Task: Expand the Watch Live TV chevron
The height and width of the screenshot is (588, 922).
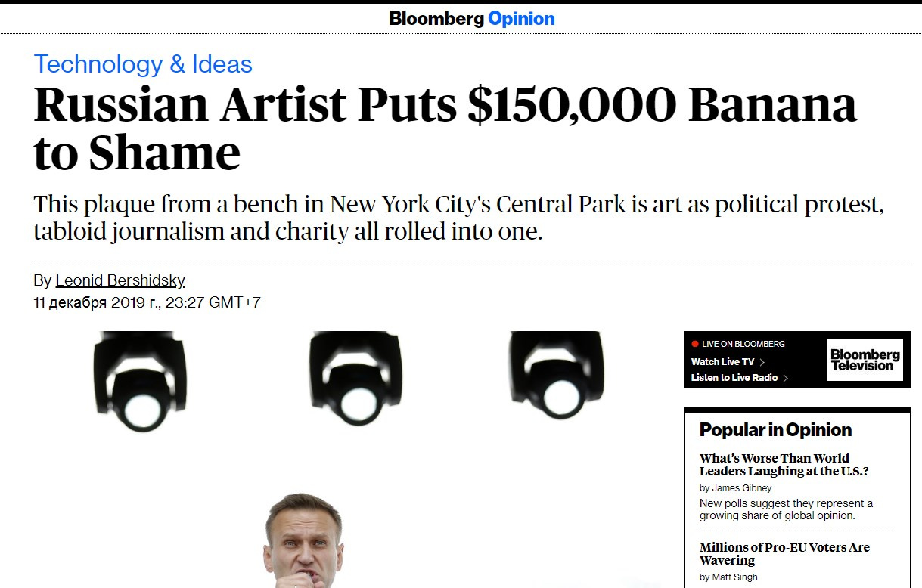Action: pyautogui.click(x=762, y=362)
